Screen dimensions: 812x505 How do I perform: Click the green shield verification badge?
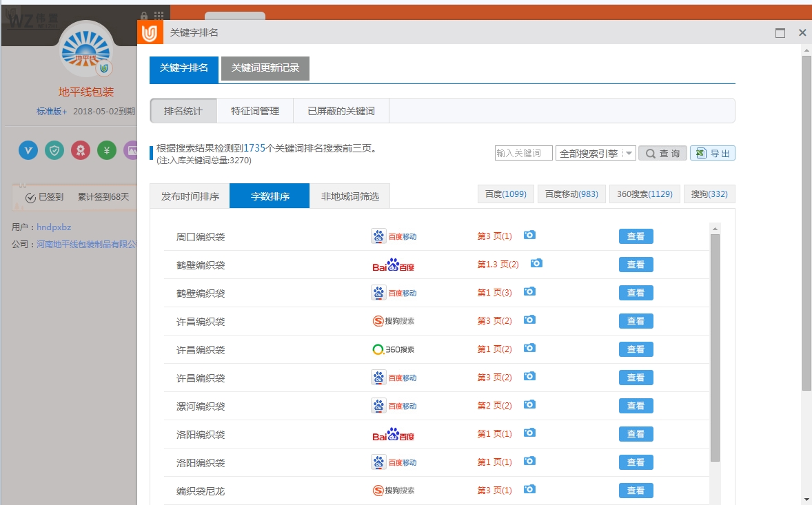click(54, 150)
